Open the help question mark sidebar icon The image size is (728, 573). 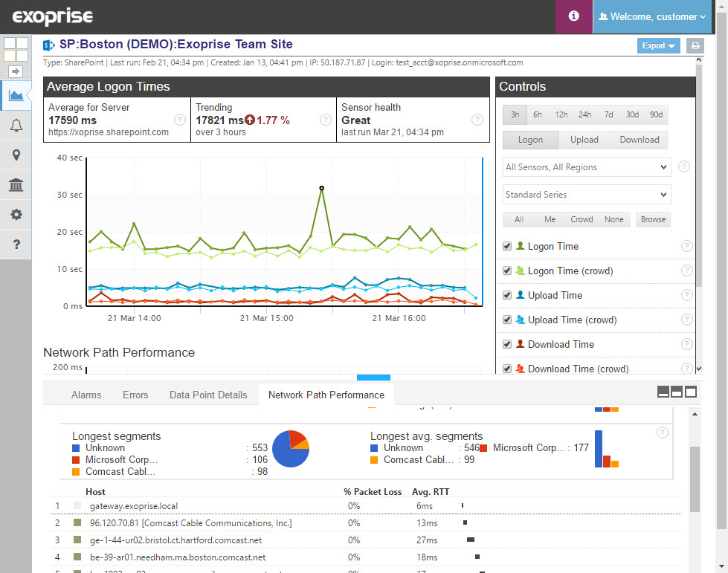16,244
